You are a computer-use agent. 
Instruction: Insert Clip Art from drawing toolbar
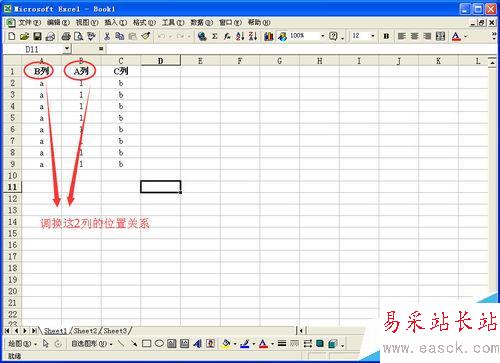(210, 343)
